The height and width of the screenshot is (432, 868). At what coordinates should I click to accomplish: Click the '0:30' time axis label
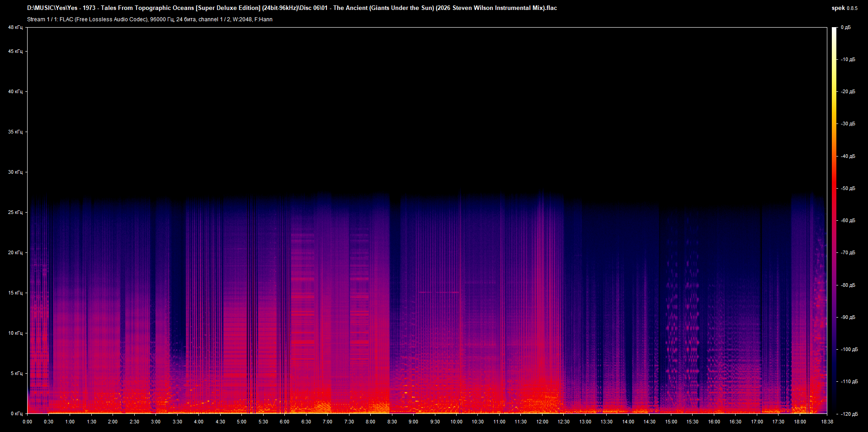48,422
